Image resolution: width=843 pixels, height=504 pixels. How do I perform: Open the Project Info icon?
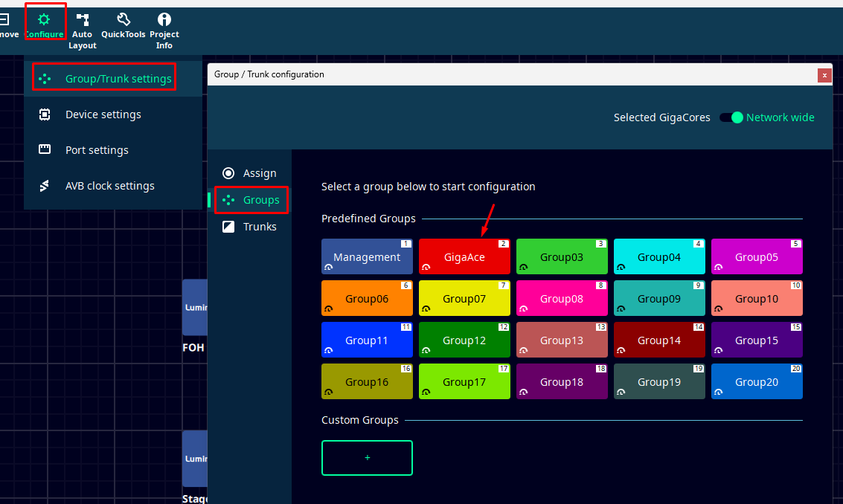click(164, 20)
